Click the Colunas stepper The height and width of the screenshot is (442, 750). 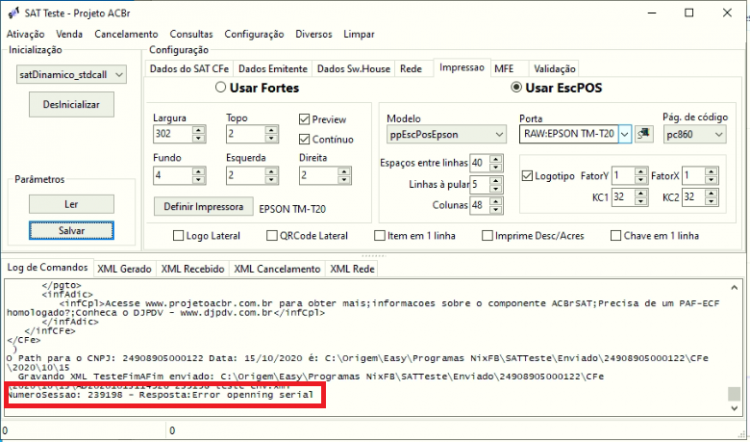pos(496,205)
